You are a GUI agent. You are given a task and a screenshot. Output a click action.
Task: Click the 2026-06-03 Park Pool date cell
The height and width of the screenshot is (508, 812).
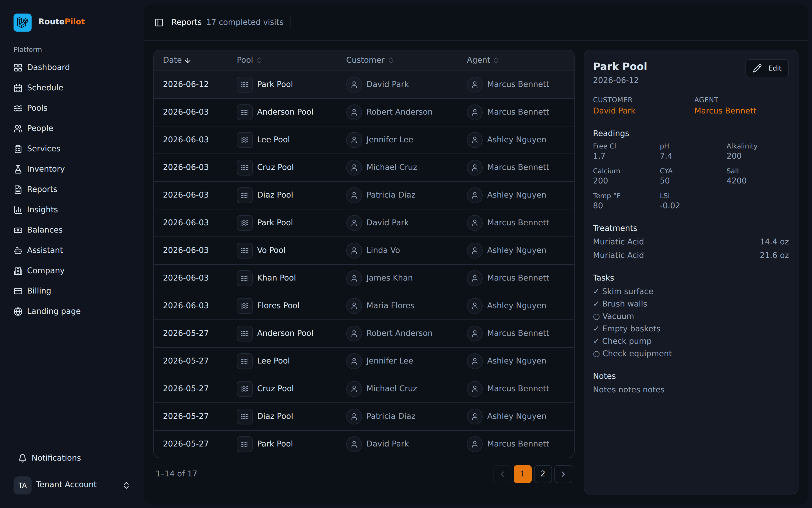click(186, 222)
